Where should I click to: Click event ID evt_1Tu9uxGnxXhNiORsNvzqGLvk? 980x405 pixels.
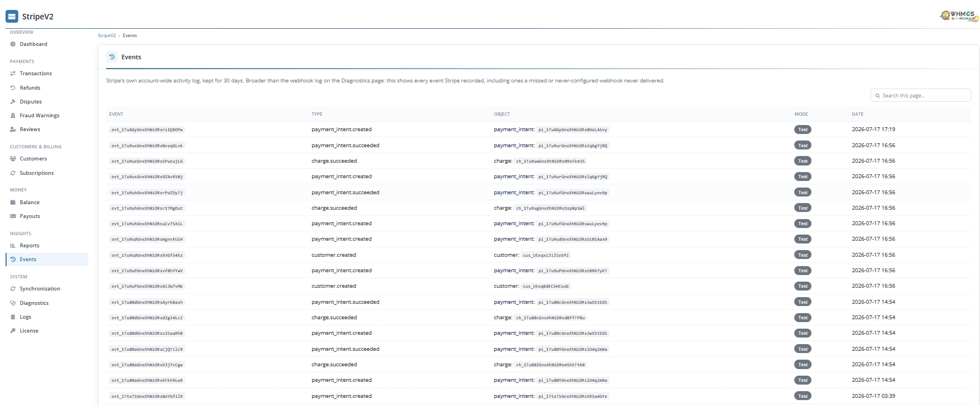point(147,146)
